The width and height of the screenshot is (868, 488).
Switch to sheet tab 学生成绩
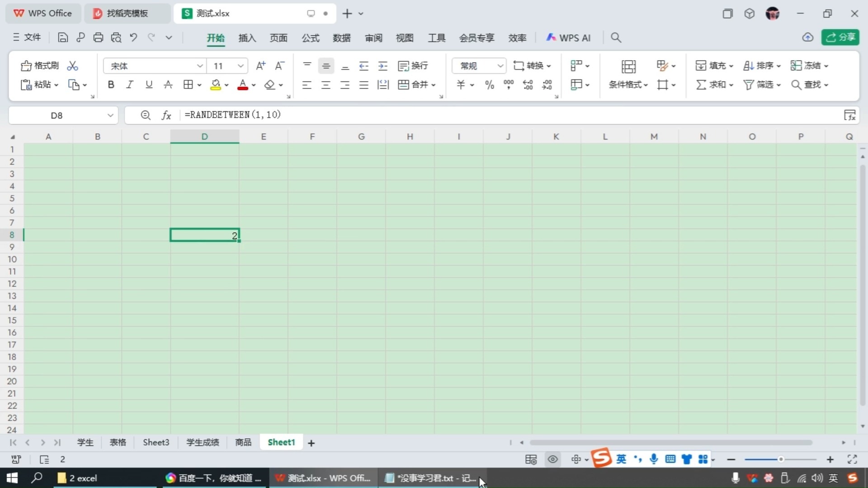(203, 442)
